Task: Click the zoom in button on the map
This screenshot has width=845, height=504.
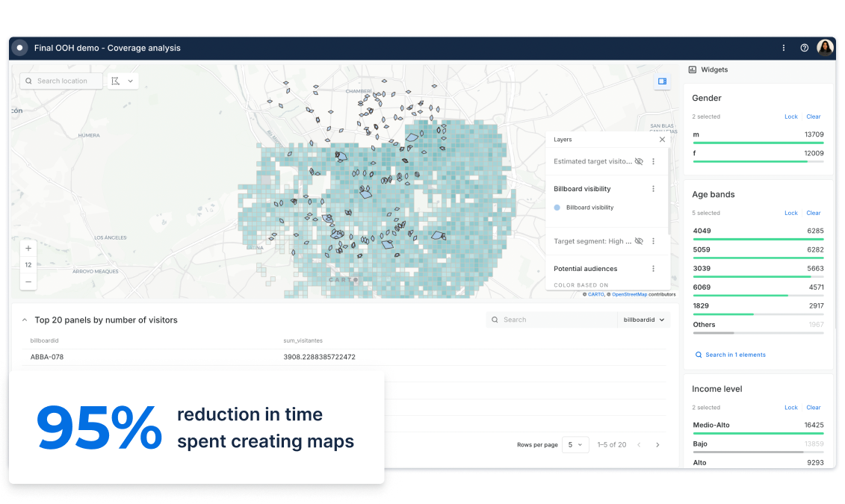Action: tap(28, 247)
